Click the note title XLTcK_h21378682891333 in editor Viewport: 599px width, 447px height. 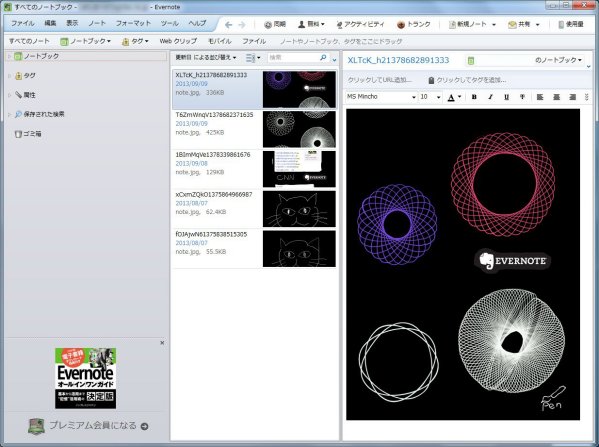point(398,60)
